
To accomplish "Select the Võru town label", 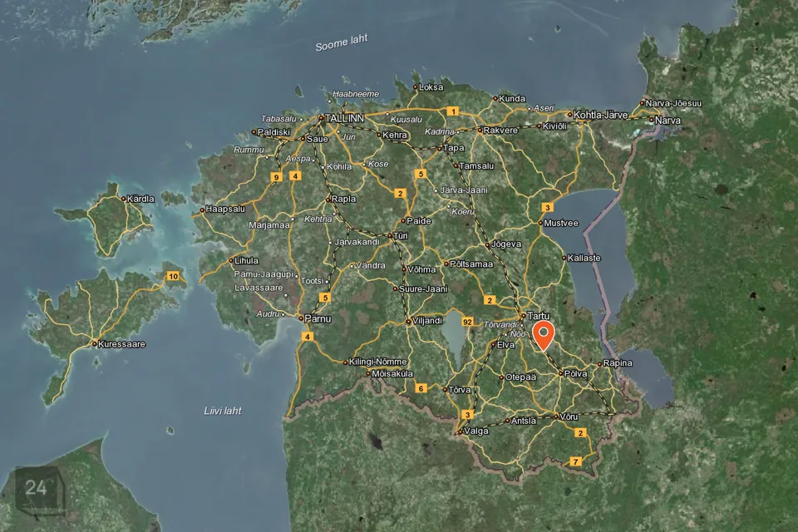I will pyautogui.click(x=569, y=417).
